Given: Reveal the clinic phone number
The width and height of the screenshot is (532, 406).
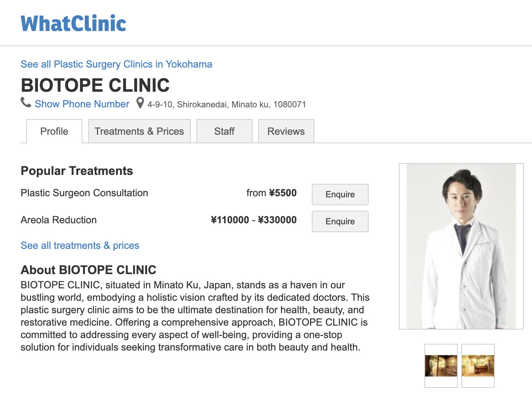Looking at the screenshot, I should [x=82, y=104].
